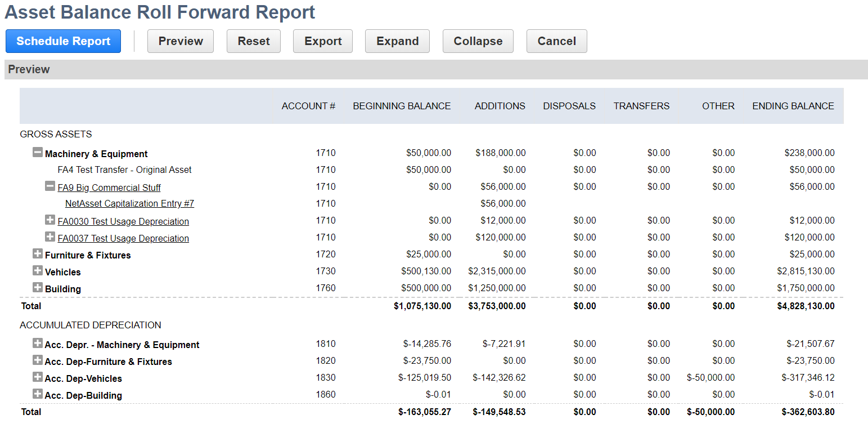Viewport: 868px width, 428px height.
Task: Expand the FA0037 Test Usage Depreciation row
Action: (x=50, y=237)
